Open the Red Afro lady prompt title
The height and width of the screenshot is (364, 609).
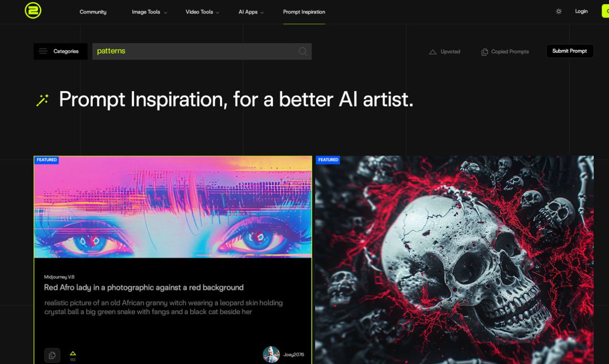(144, 287)
